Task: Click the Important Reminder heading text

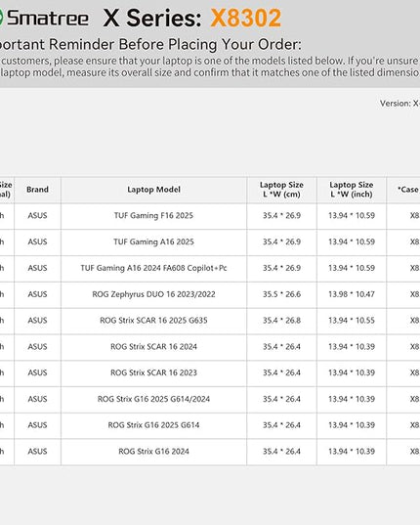Action: click(x=150, y=45)
